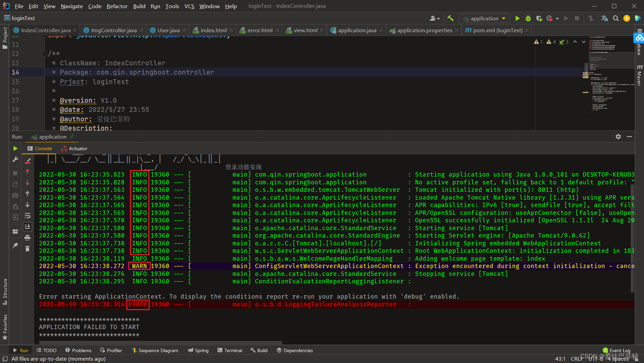Open the Terminal tool window

tap(230, 350)
